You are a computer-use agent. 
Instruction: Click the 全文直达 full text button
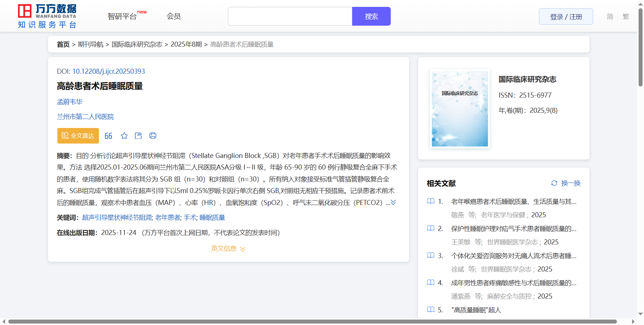[x=78, y=136]
